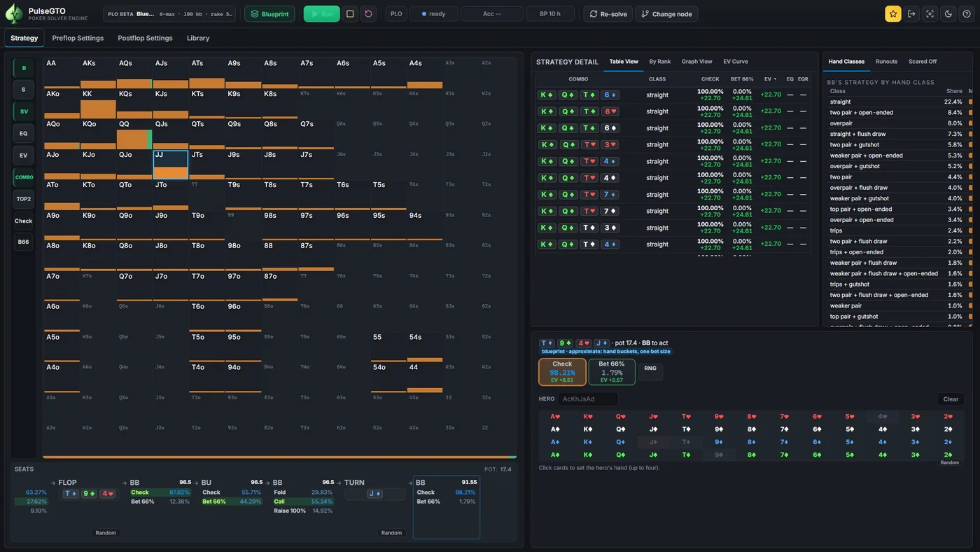Open the Graph View tab
The height and width of the screenshot is (552, 980).
(696, 62)
